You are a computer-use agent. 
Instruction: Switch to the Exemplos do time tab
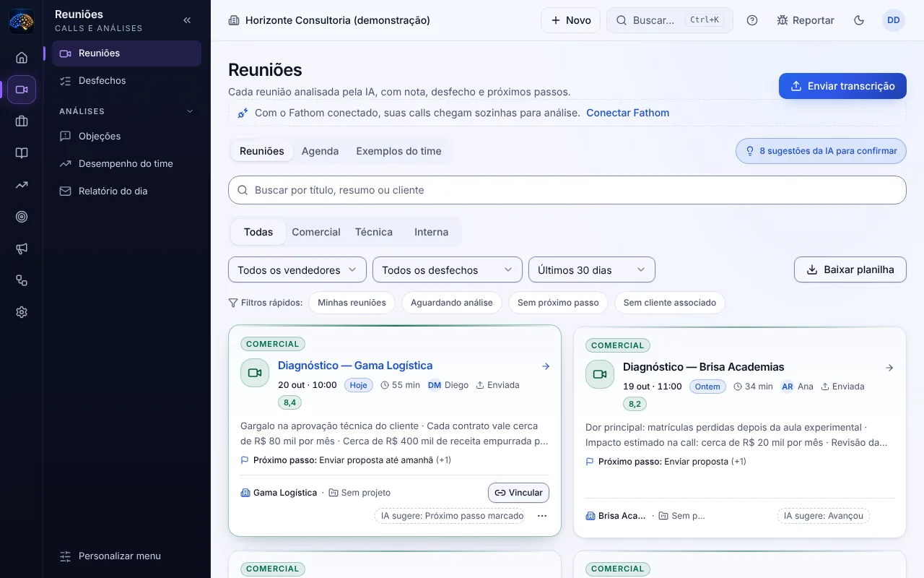tap(398, 151)
